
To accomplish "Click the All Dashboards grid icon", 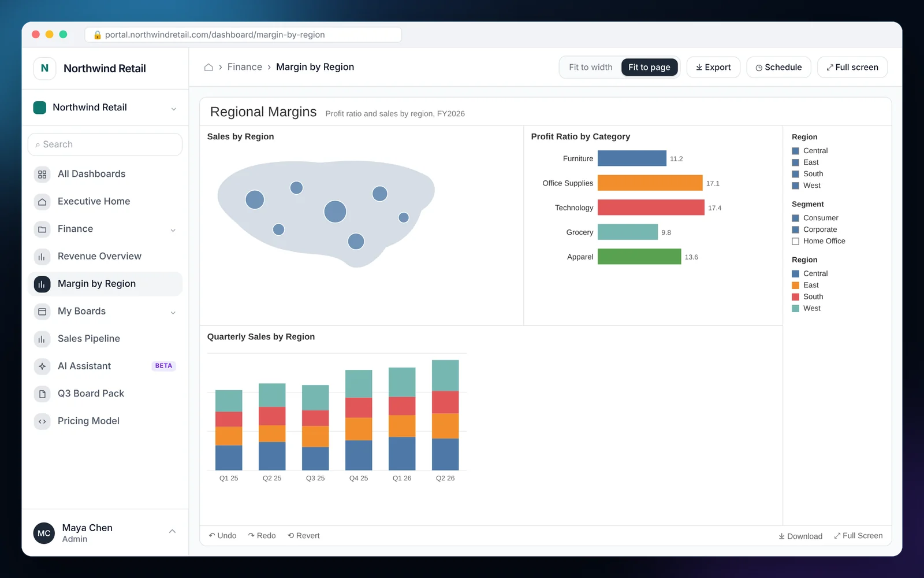I will click(x=42, y=174).
